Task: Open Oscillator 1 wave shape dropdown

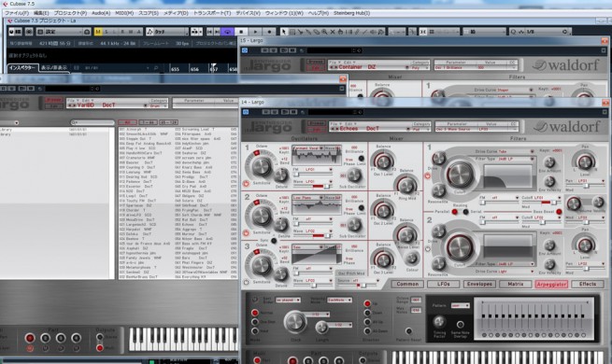Action: [308, 148]
